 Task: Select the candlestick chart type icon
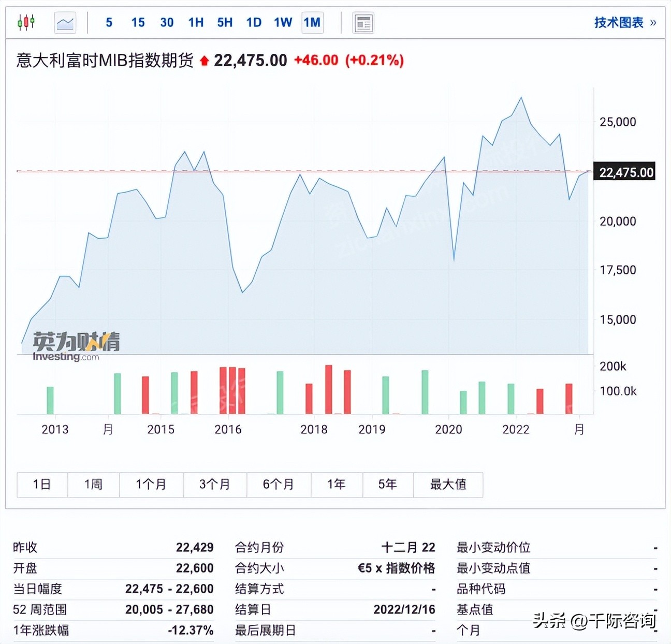pyautogui.click(x=26, y=22)
